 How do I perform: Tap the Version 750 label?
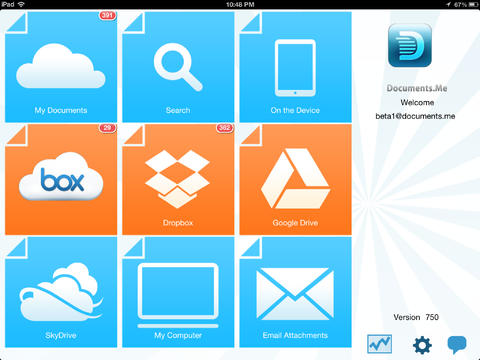click(x=416, y=317)
